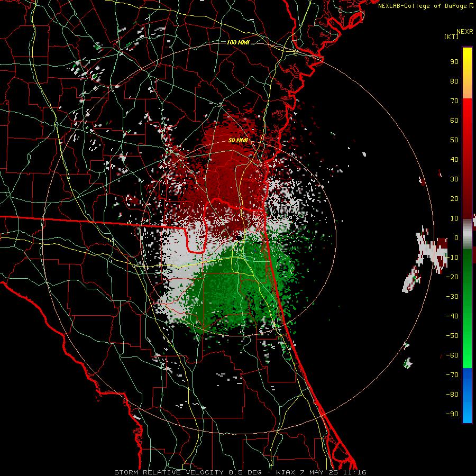The height and width of the screenshot is (476, 476).
Task: Click the 10 value on the velocity scale
Action: (x=454, y=218)
